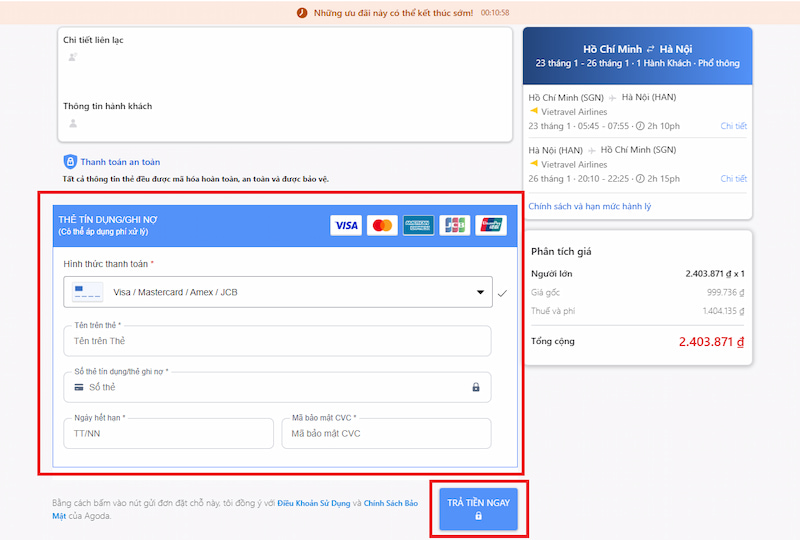Screen dimensions: 800x540
Task: Click the padlock icon in card number field
Action: (x=476, y=387)
